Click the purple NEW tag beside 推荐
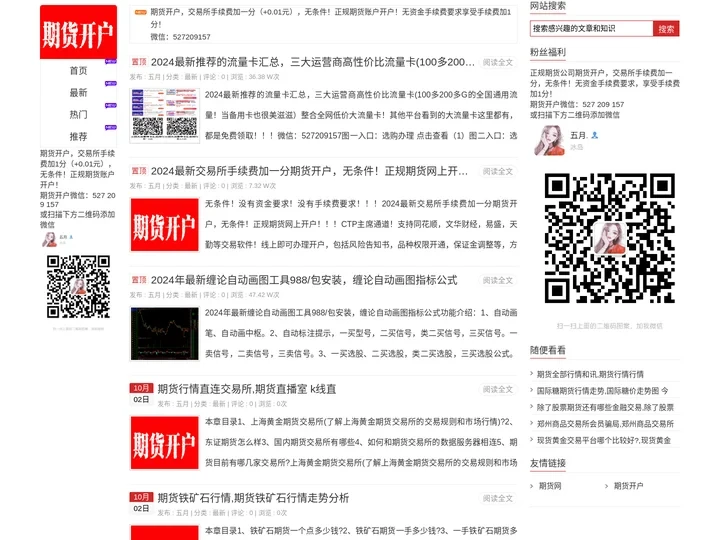The height and width of the screenshot is (540, 720). [111, 127]
